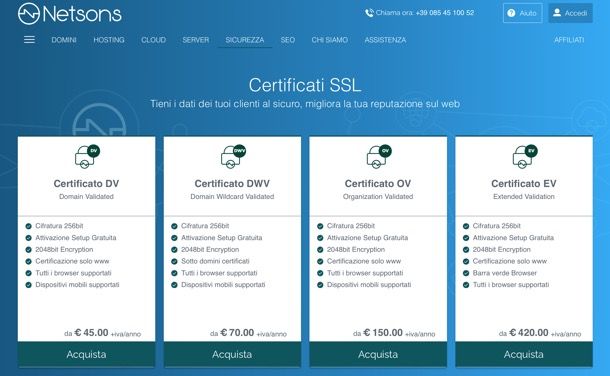This screenshot has height=376, width=610.
Task: Click checkmark beside DWV Sotto domini certificati
Action: [x=174, y=261]
